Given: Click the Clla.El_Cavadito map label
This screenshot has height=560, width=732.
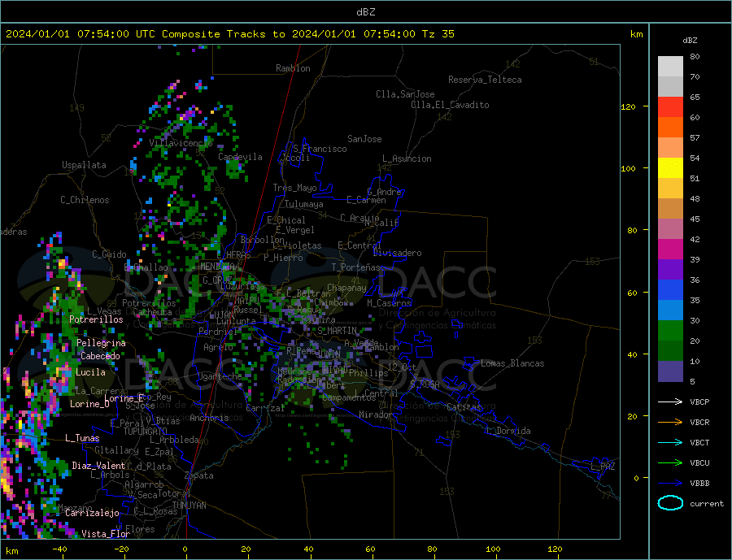Looking at the screenshot, I should point(450,105).
